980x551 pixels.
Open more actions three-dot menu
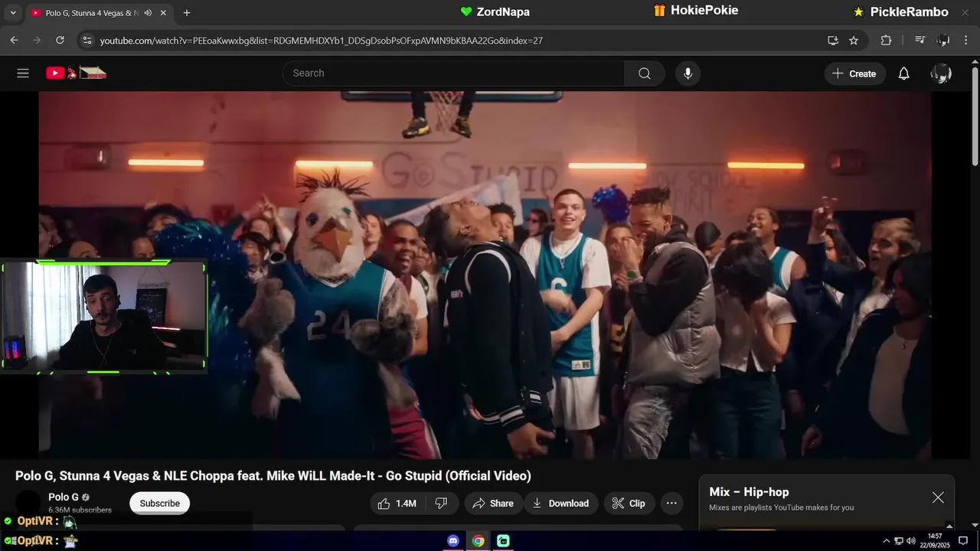[671, 504]
